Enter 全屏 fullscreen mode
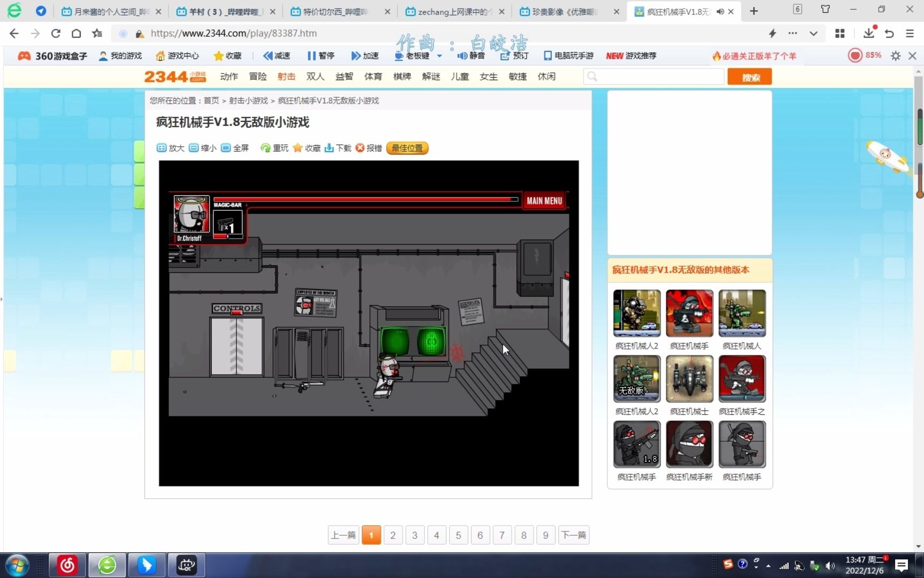The width and height of the screenshot is (924, 578). pos(235,148)
